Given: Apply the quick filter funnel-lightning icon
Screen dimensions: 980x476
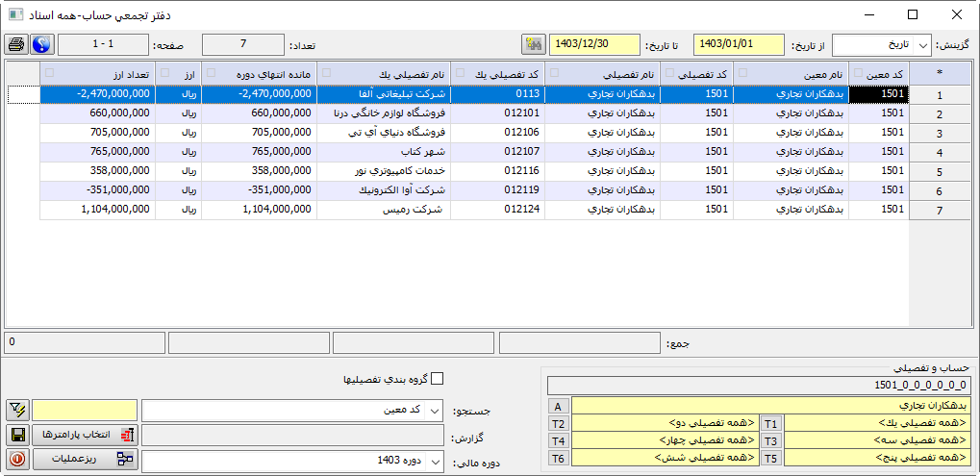Looking at the screenshot, I should (17, 411).
